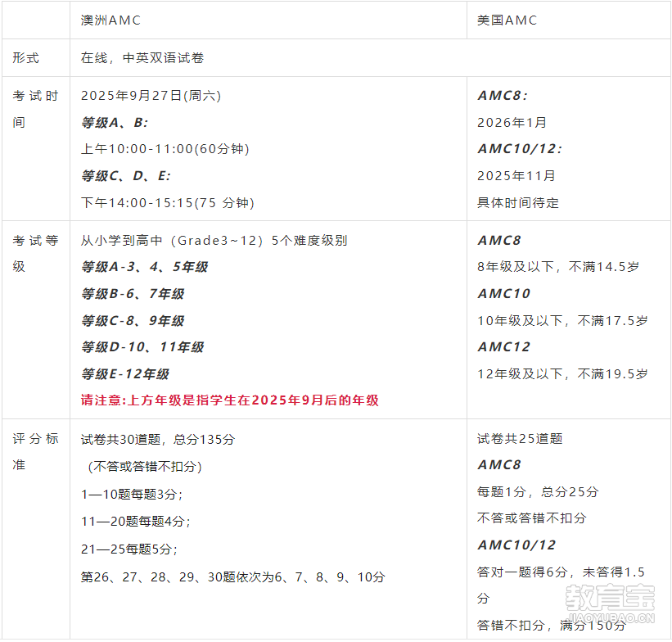The height and width of the screenshot is (642, 672).
Task: Select the line '等级E-12年级'
Action: coord(125,374)
